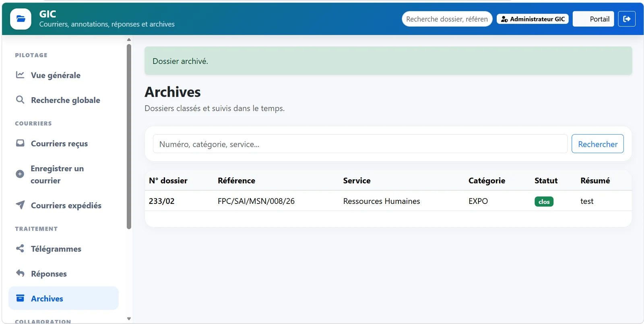The height and width of the screenshot is (324, 644).
Task: Open the Archives menu item
Action: 64,298
